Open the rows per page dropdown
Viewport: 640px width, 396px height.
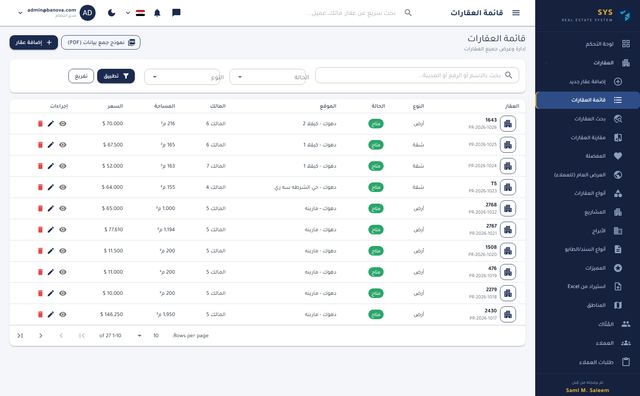147,336
